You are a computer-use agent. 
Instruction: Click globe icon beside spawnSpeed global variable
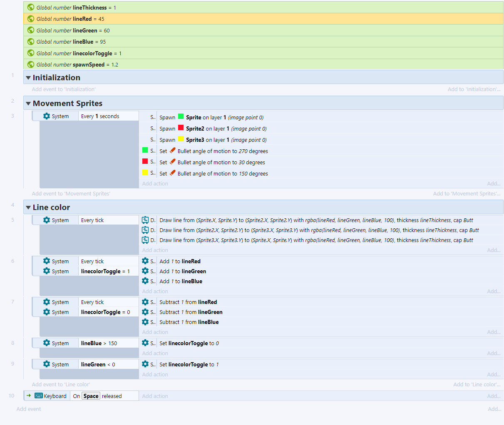(x=31, y=64)
